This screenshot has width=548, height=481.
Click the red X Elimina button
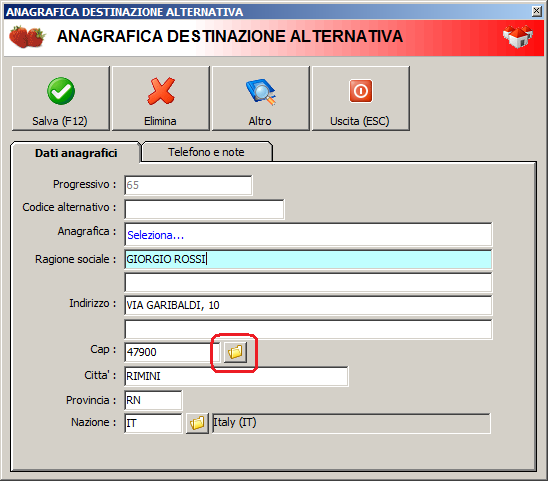point(161,99)
